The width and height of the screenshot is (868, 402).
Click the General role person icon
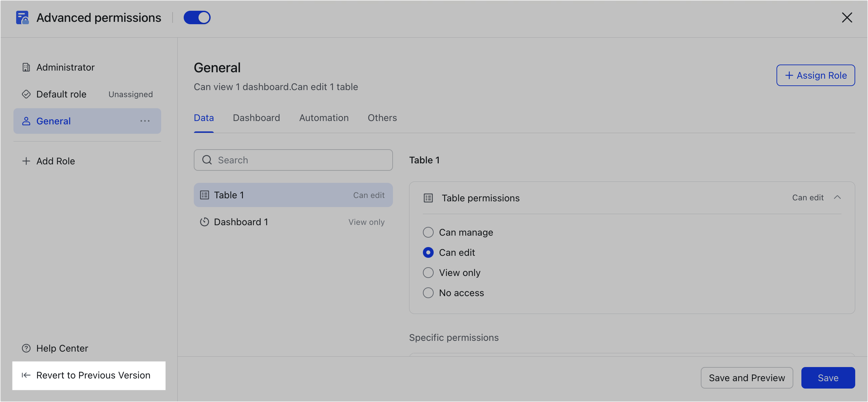point(26,121)
